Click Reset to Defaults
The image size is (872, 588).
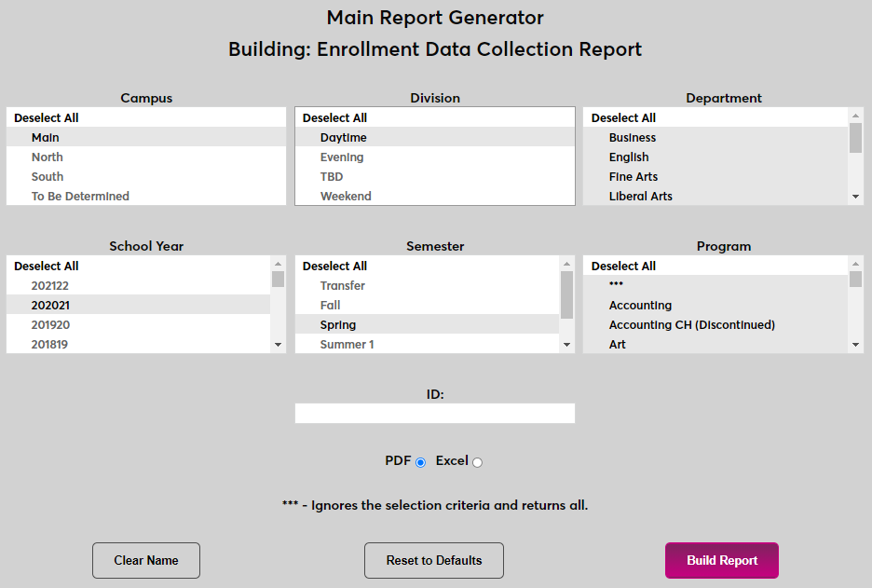433,560
